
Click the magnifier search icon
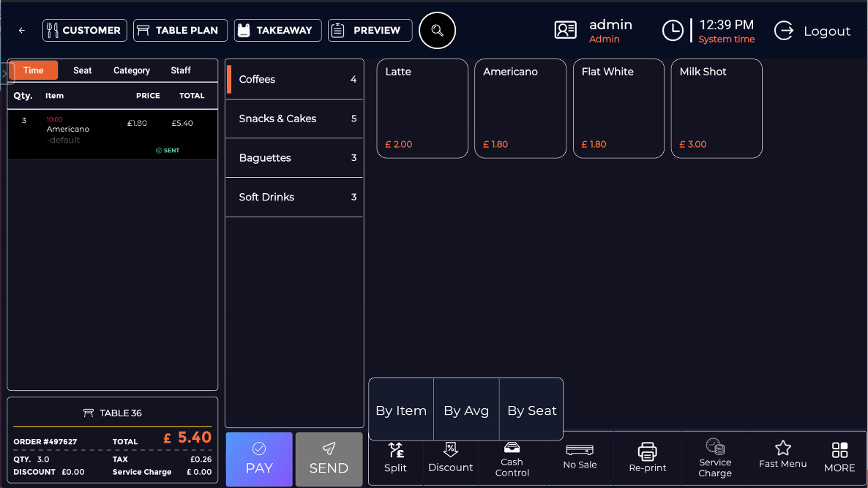(x=437, y=31)
